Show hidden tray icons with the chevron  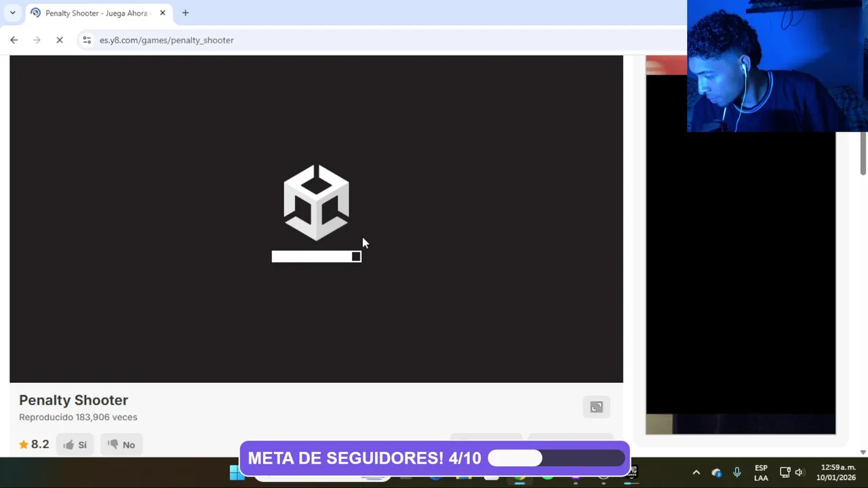(696, 472)
